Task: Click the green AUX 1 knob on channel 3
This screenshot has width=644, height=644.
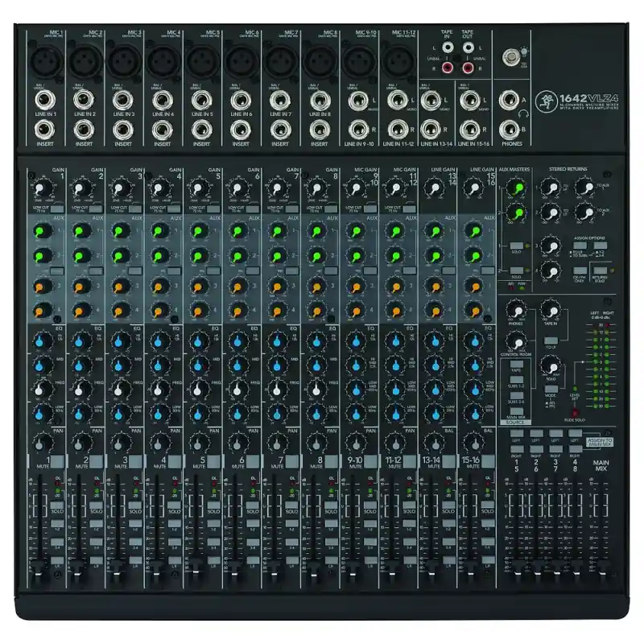Action: coord(120,231)
